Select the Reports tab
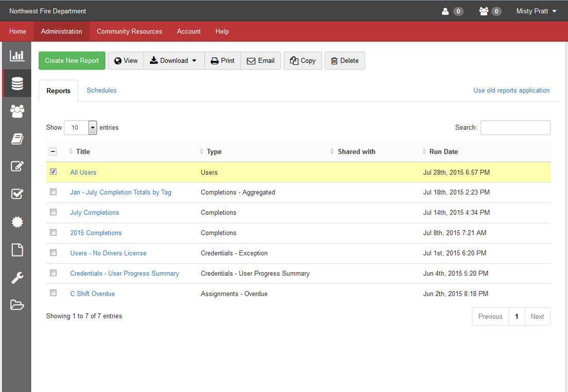 tap(58, 91)
